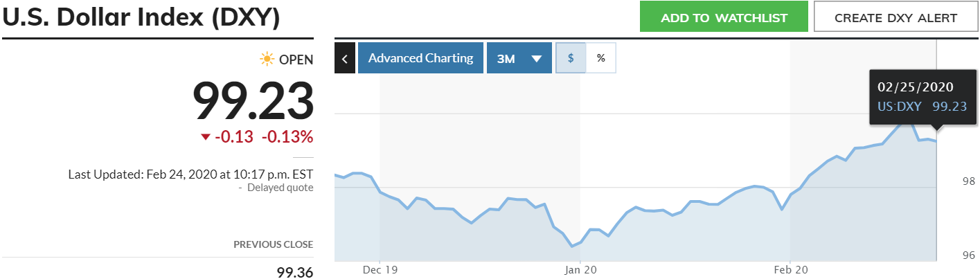Click the chart line peak in February
Viewport: 980px width, 279px height.
pos(907,120)
